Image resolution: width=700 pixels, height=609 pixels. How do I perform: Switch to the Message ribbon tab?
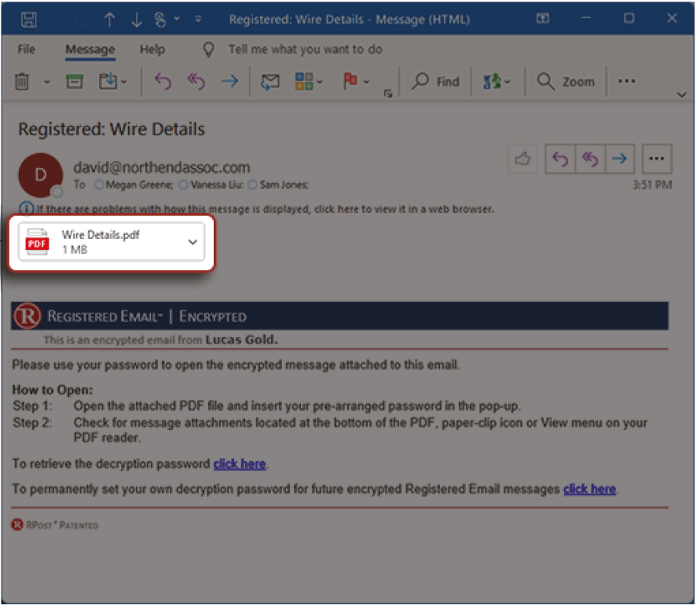pyautogui.click(x=90, y=49)
